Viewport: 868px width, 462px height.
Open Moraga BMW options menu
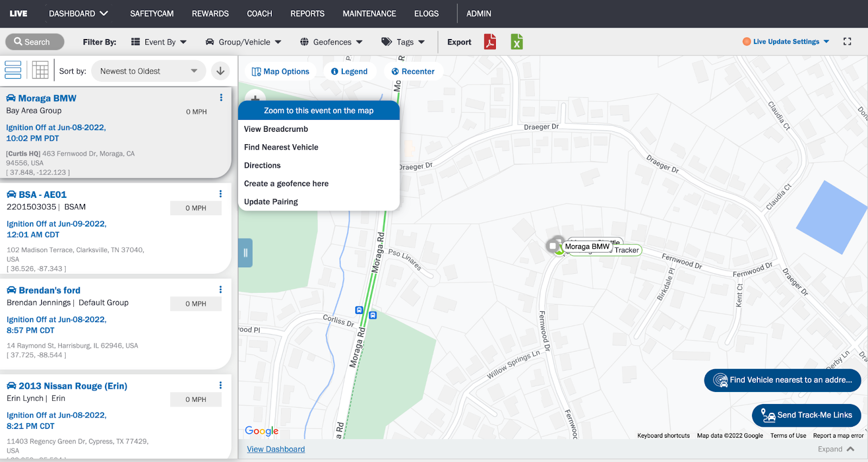click(x=221, y=98)
